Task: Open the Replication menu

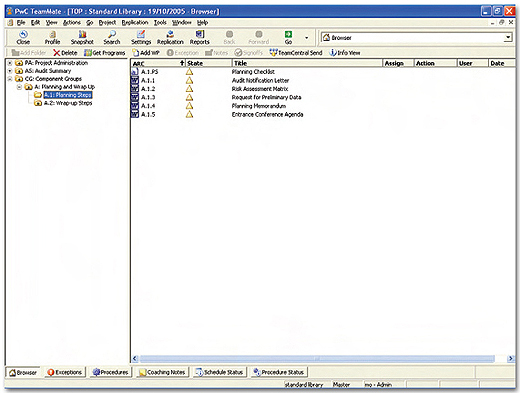Action: point(135,23)
